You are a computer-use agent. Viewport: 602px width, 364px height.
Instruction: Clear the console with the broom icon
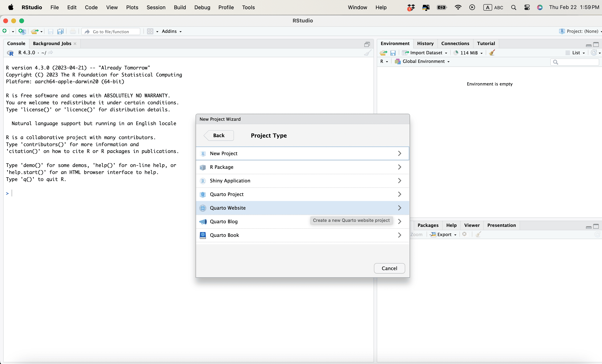click(368, 53)
